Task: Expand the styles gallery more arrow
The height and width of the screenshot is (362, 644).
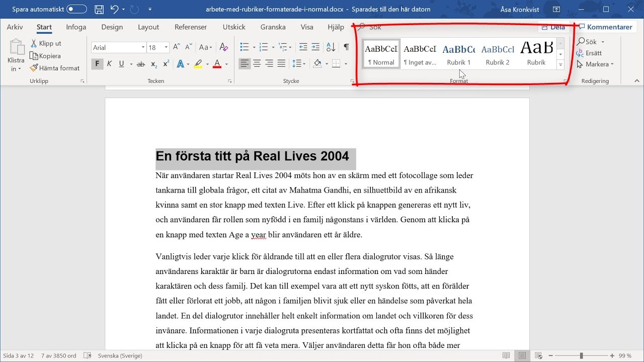Action: pos(560,64)
